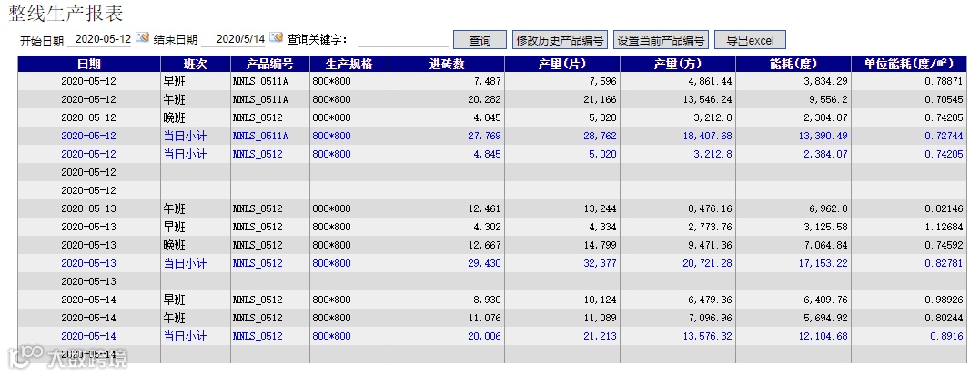Click cell value 7,596 in 产量(片)

click(x=603, y=81)
